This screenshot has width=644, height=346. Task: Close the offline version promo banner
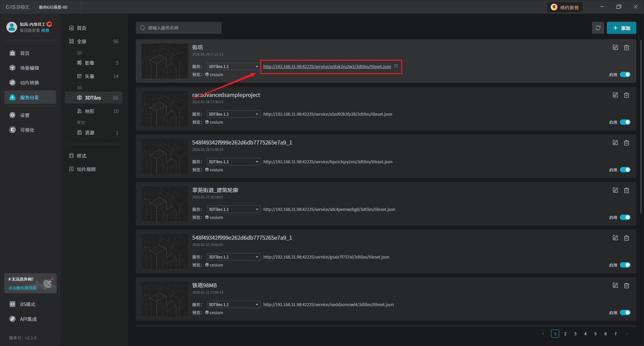pyautogui.click(x=52, y=279)
